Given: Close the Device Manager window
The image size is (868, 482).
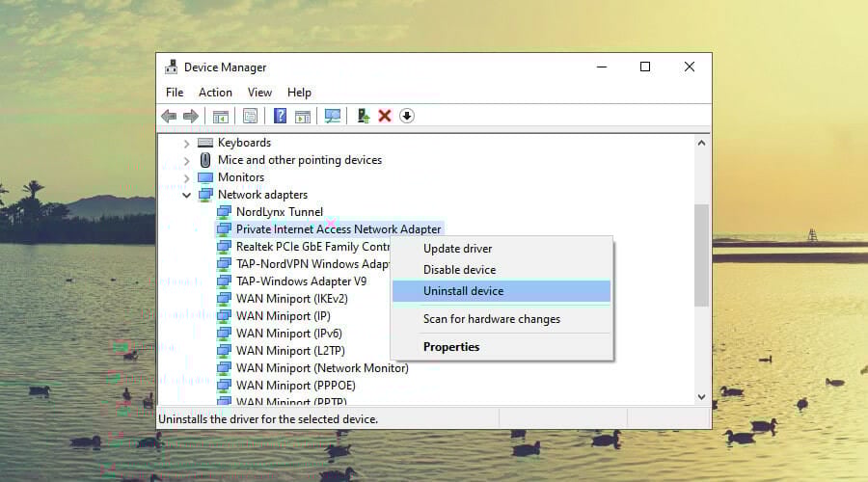Looking at the screenshot, I should point(690,67).
